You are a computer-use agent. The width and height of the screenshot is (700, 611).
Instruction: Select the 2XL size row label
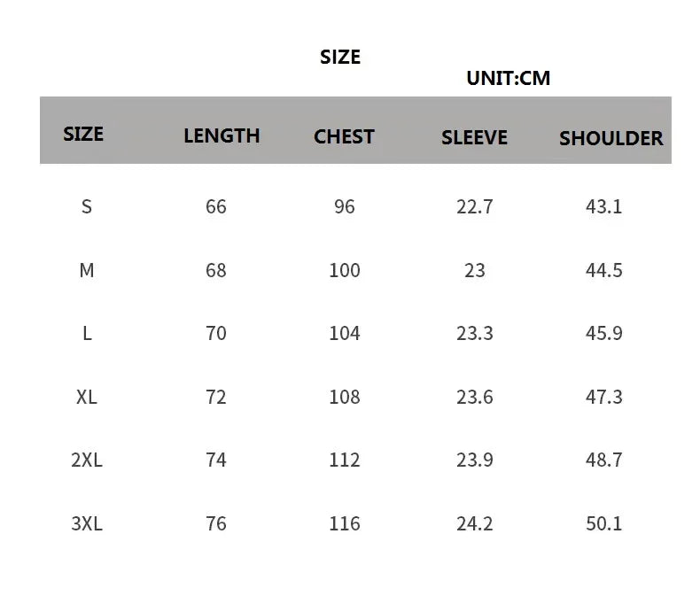(x=87, y=460)
